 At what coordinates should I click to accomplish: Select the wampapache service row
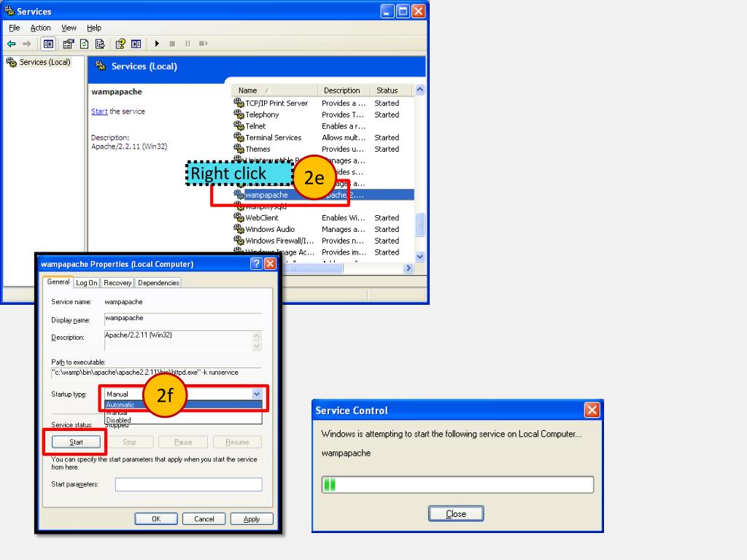point(323,195)
